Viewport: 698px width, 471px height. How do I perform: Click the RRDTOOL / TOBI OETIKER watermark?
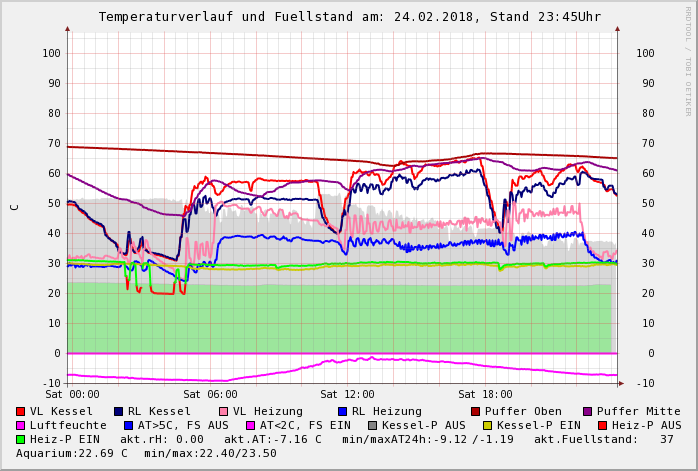[687, 60]
